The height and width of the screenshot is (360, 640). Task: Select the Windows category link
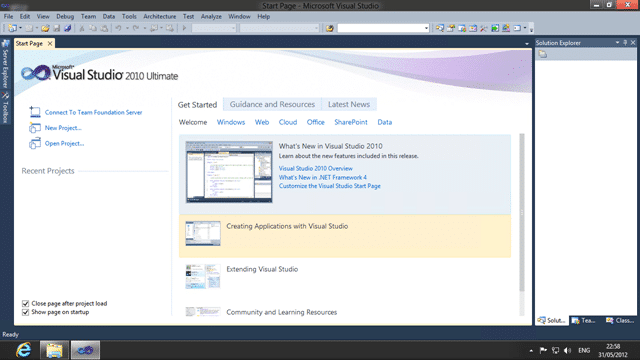tap(231, 122)
